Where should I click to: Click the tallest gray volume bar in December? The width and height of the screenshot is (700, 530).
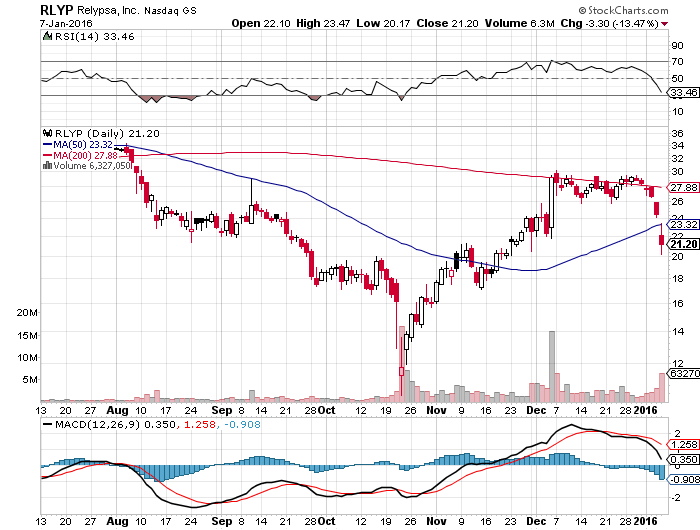coord(552,366)
